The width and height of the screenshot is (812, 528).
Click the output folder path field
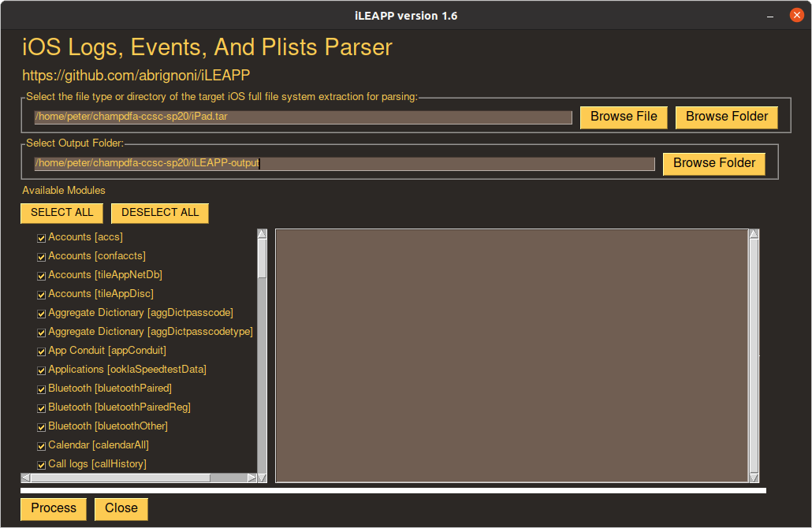(344, 164)
